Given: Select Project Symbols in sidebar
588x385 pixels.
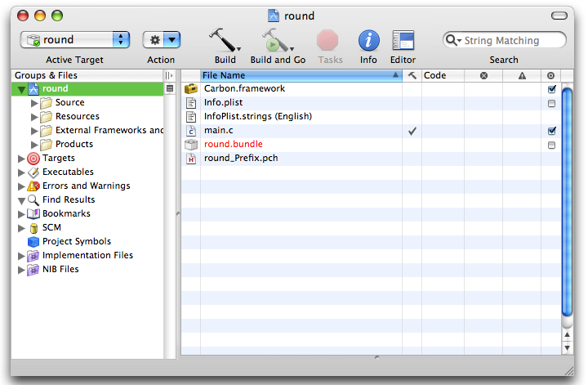Looking at the screenshot, I should tap(77, 242).
